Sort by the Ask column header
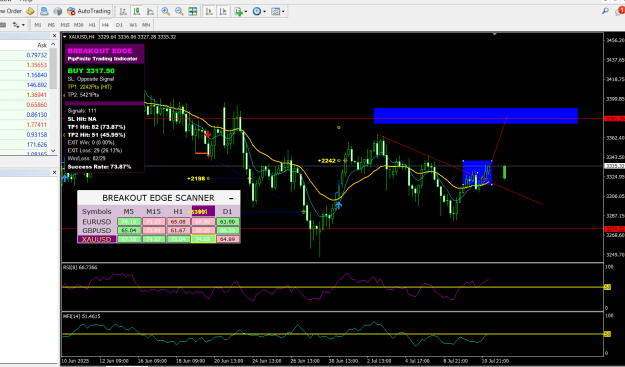Image resolution: width=625 pixels, height=367 pixels. coord(42,45)
